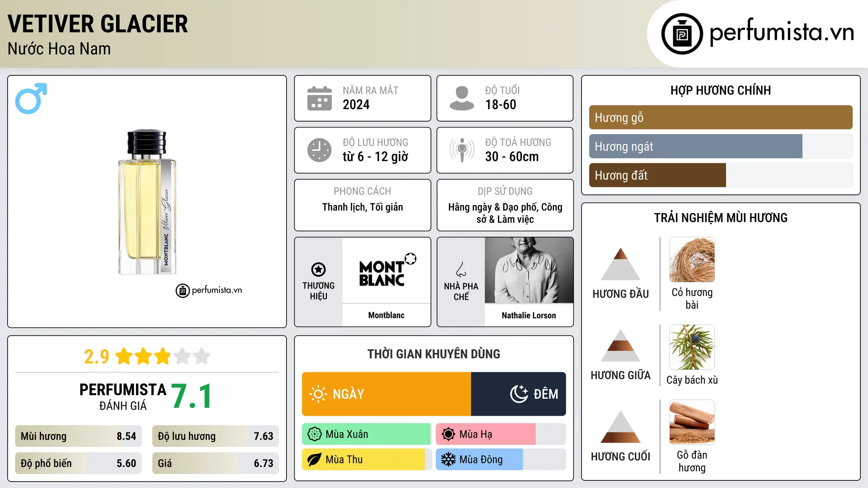Click the spring flower icon
868x488 pixels.
tap(314, 434)
